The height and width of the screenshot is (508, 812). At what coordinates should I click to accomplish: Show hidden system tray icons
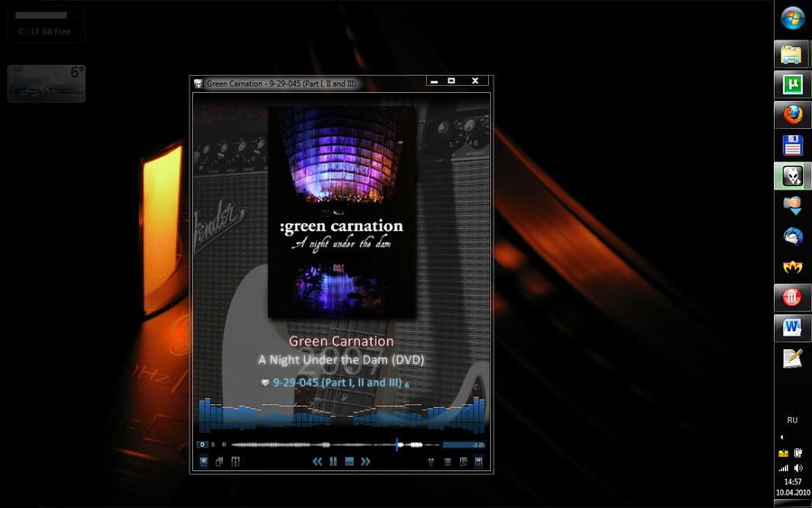[x=781, y=437]
